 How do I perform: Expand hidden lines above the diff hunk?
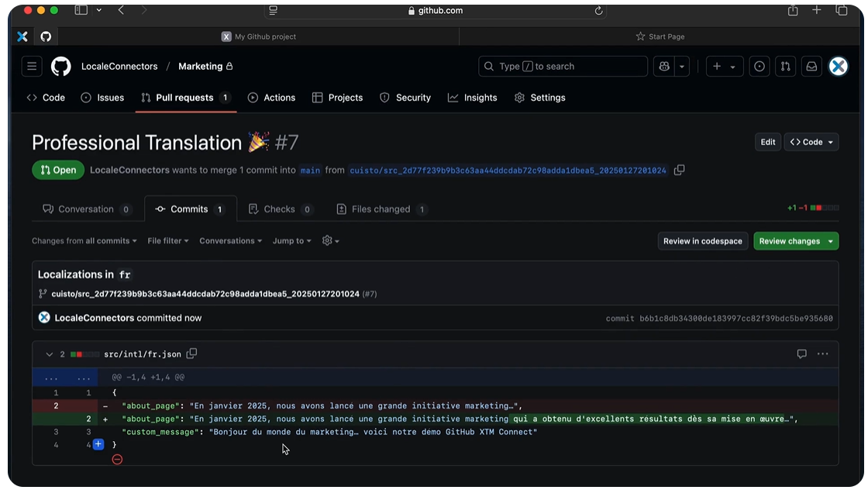tap(65, 378)
